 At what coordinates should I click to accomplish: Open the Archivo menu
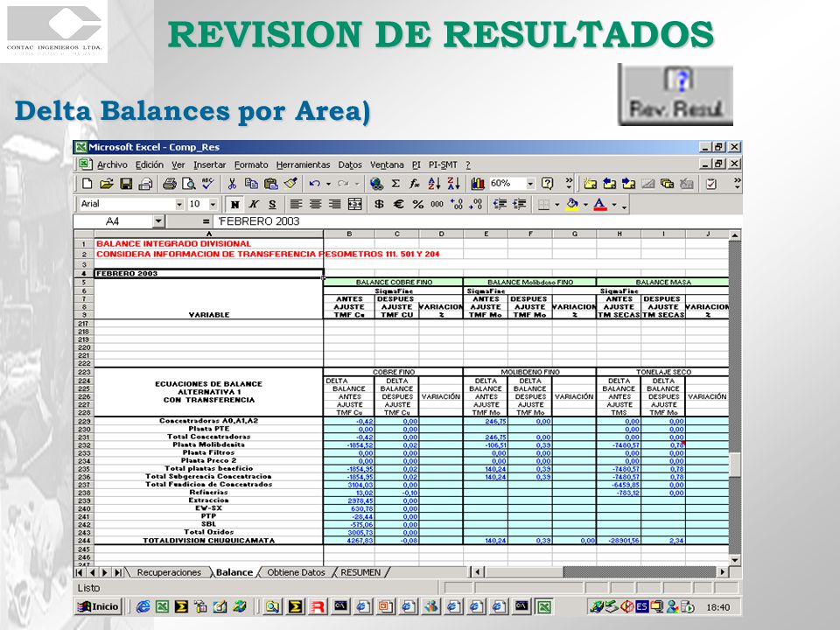(x=112, y=165)
